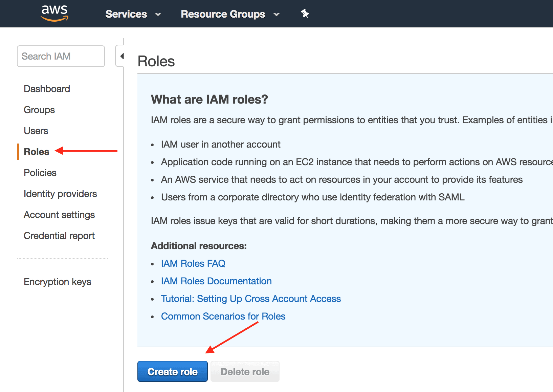Screen dimensions: 553x392
Task: Open Tutorial: Setting Up Cross Account Access
Action: point(251,299)
